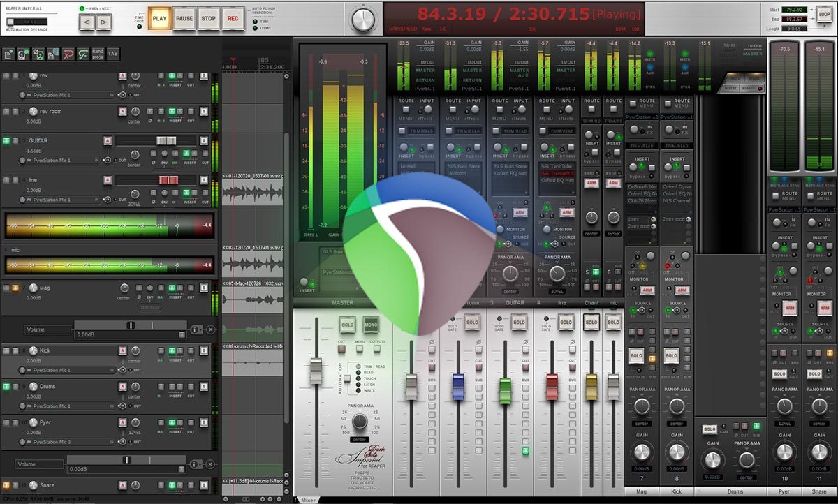Toggle master SOLO button in mixer
The image size is (838, 504).
point(347,325)
